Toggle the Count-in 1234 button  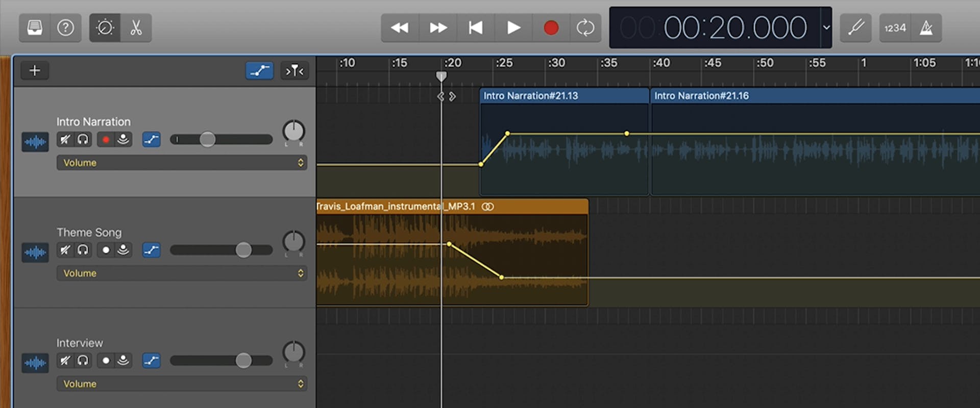coord(895,28)
